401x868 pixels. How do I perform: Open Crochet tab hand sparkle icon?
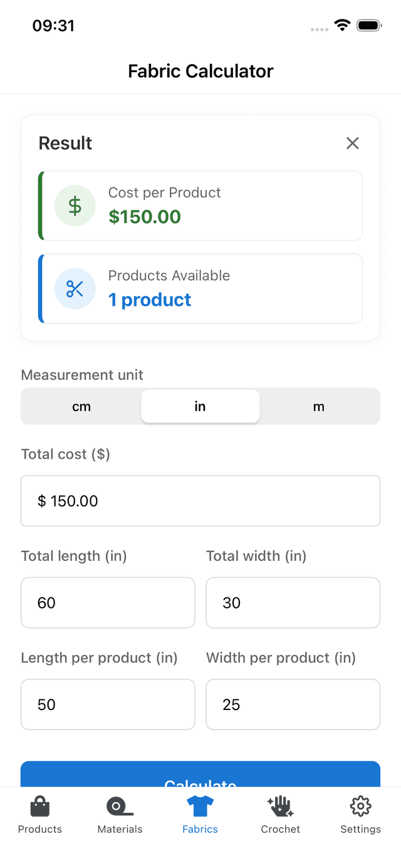point(280,806)
